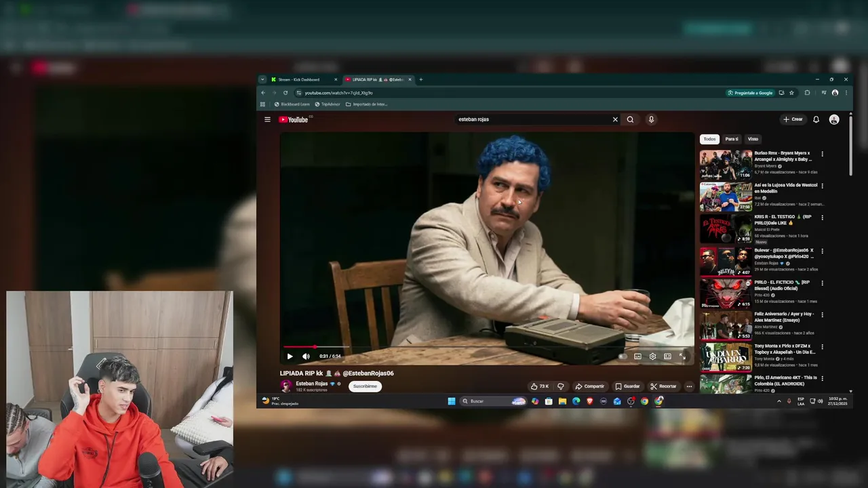
Task: Switch to theater mode
Action: point(667,356)
